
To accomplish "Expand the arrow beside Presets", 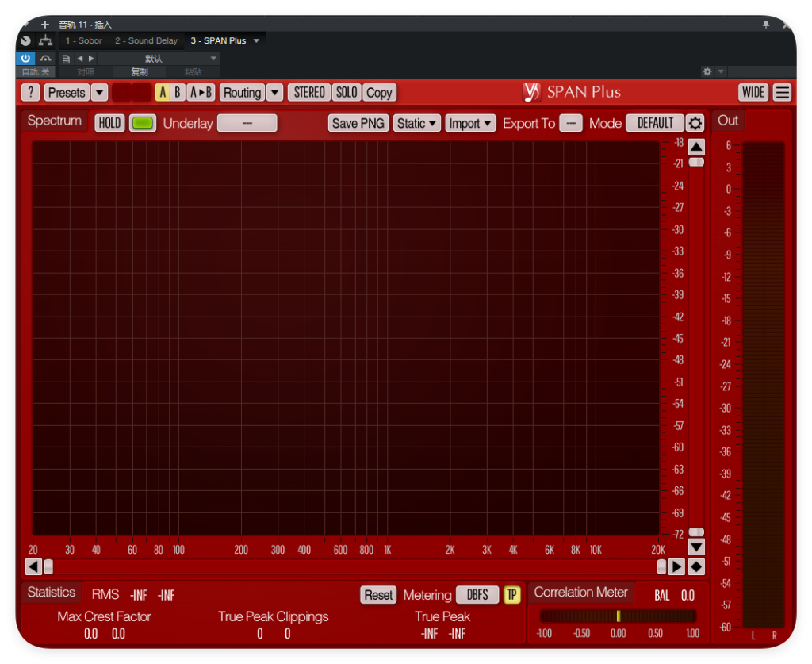I will click(x=99, y=93).
